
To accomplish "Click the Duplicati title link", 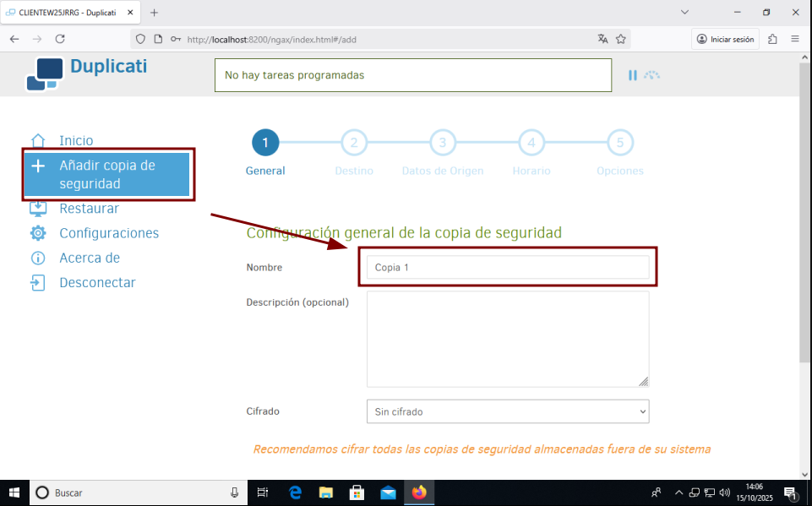I will (108, 66).
